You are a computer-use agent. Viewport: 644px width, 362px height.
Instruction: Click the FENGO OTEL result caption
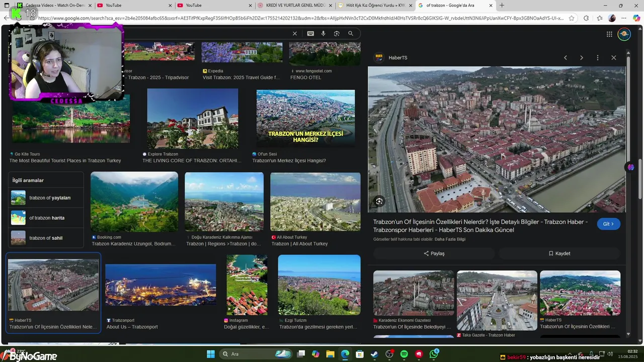(x=305, y=77)
